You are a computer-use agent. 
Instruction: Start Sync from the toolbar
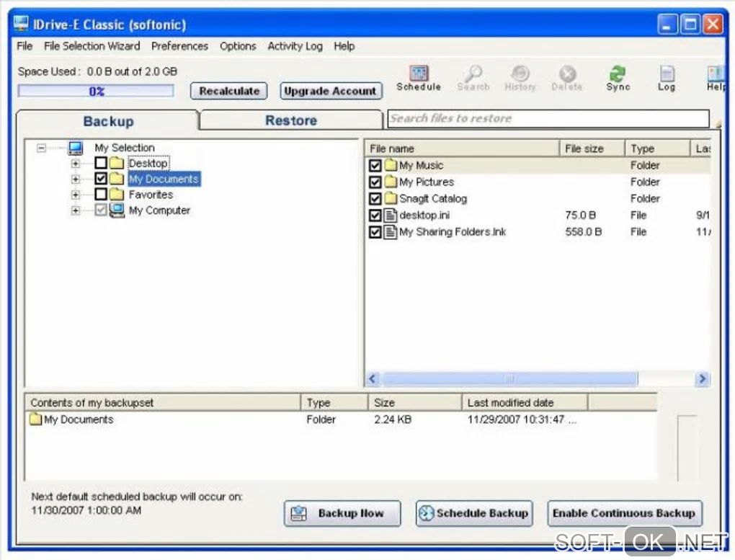point(618,79)
